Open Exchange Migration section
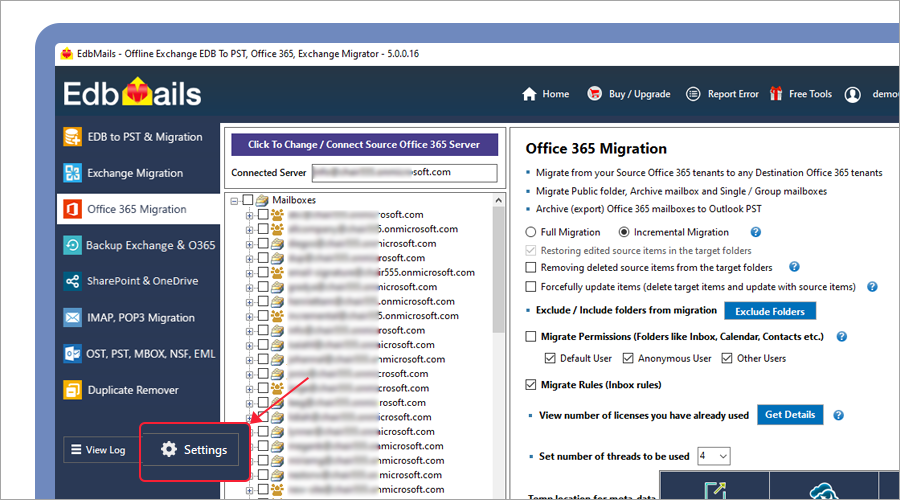 point(138,173)
